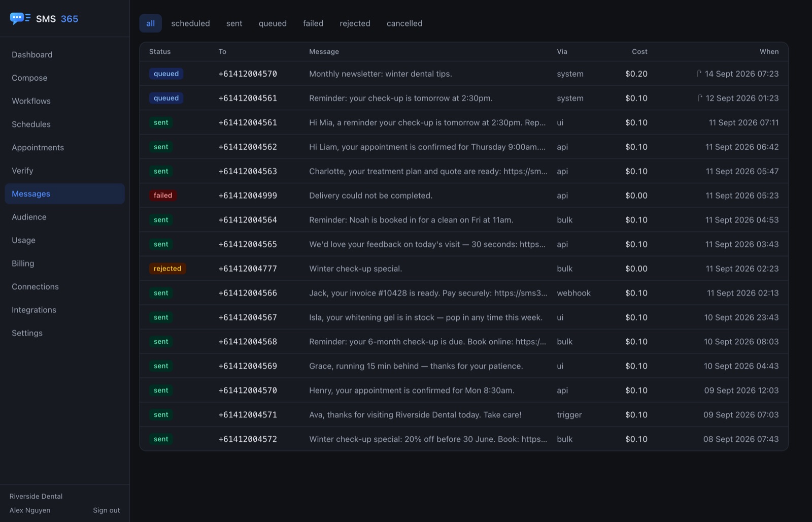The width and height of the screenshot is (812, 522).
Task: Click phone number +61412004572
Action: pos(248,439)
